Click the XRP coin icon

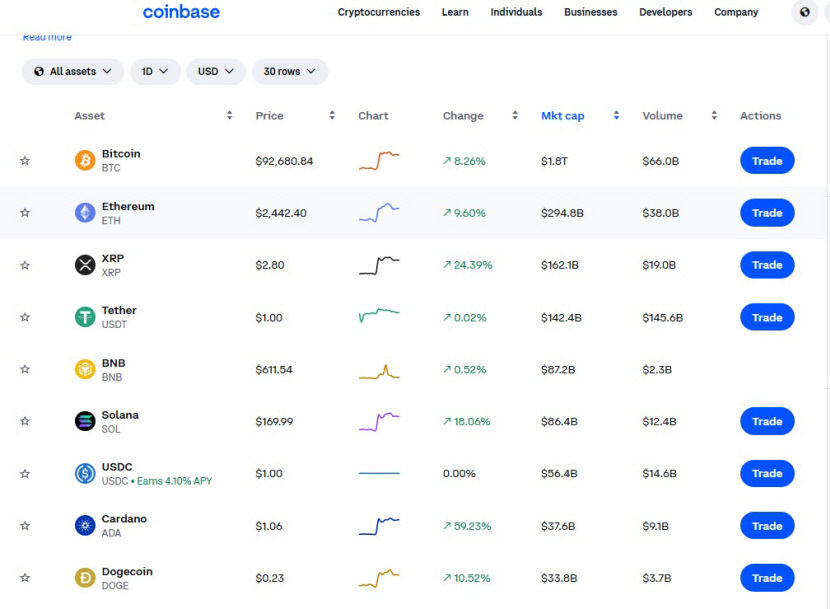(x=85, y=265)
